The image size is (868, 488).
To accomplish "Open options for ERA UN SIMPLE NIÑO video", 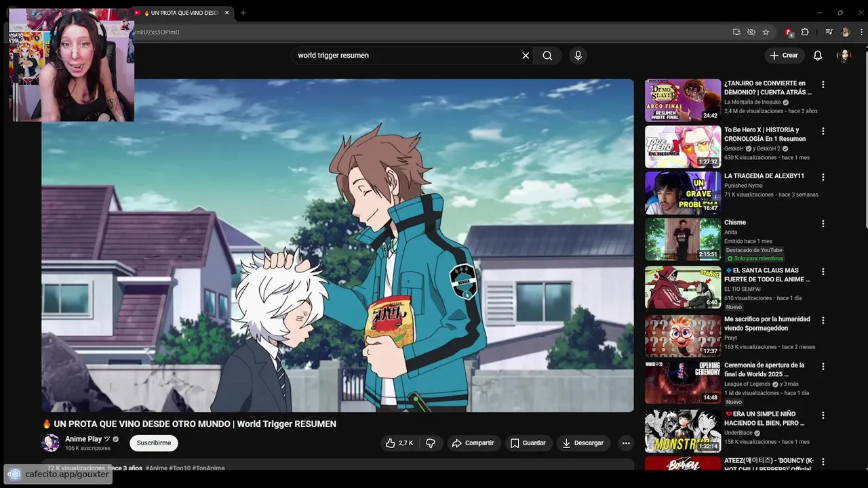I will (823, 415).
